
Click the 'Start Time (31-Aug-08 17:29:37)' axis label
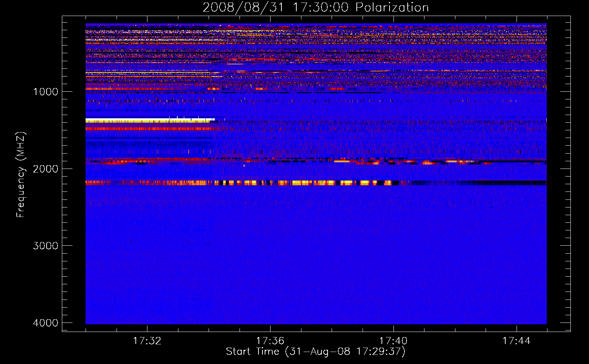click(316, 352)
